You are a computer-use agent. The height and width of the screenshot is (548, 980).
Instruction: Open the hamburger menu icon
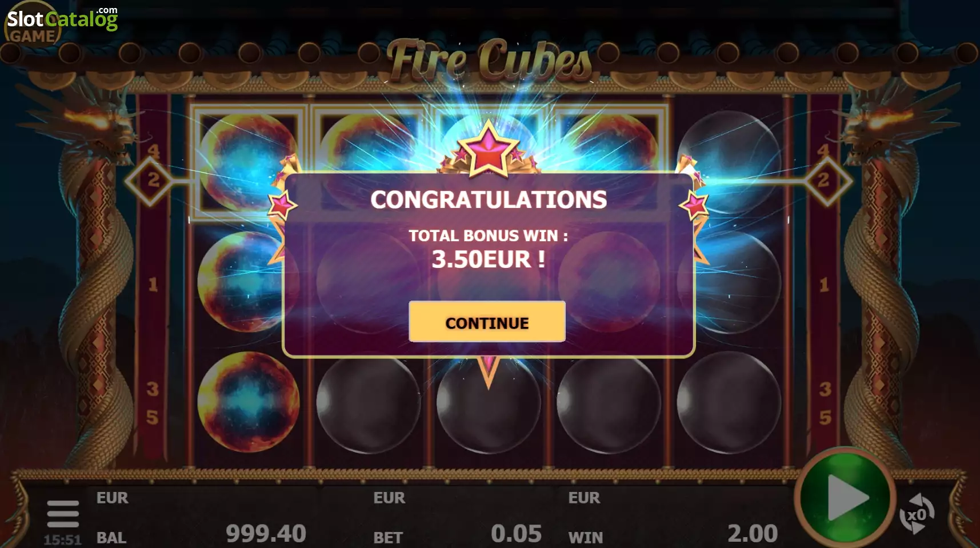pos(63,514)
